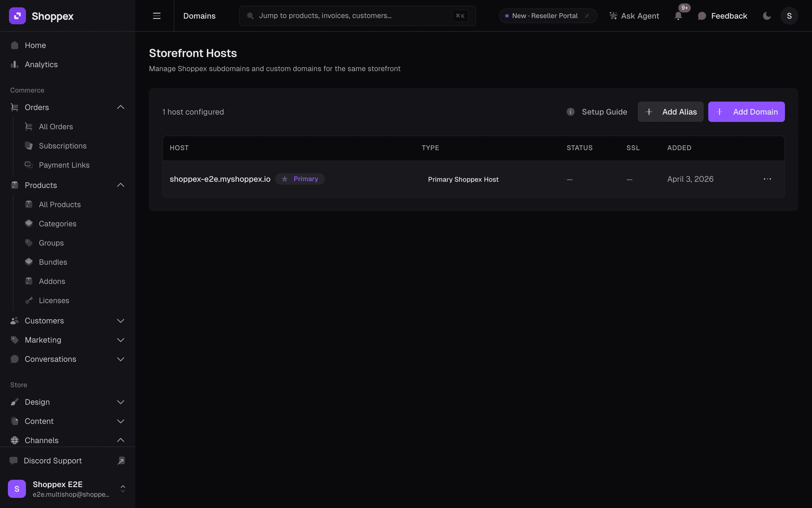Click the Conversations chat icon
The width and height of the screenshot is (812, 508).
pos(14,359)
